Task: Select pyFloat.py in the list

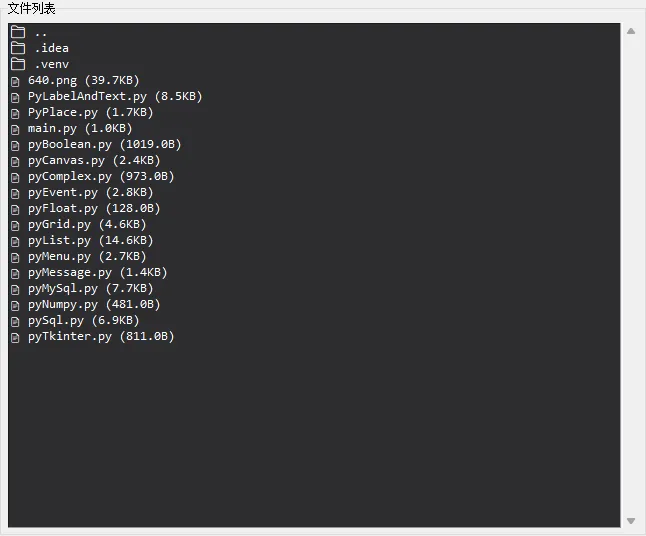Action: [x=94, y=208]
